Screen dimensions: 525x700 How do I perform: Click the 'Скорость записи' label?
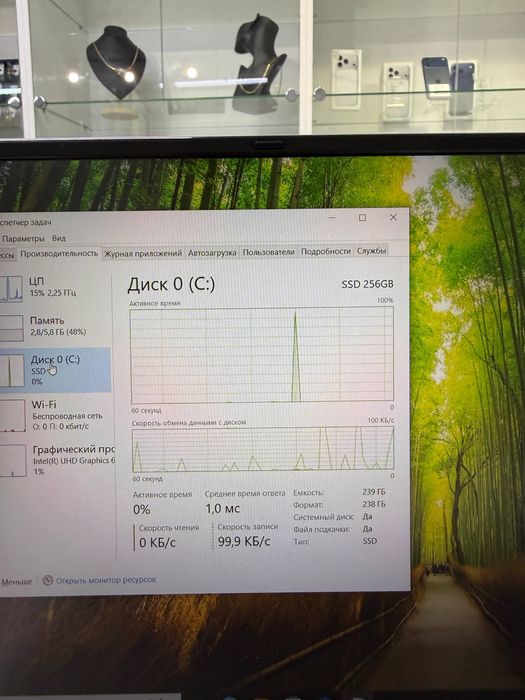(x=248, y=527)
